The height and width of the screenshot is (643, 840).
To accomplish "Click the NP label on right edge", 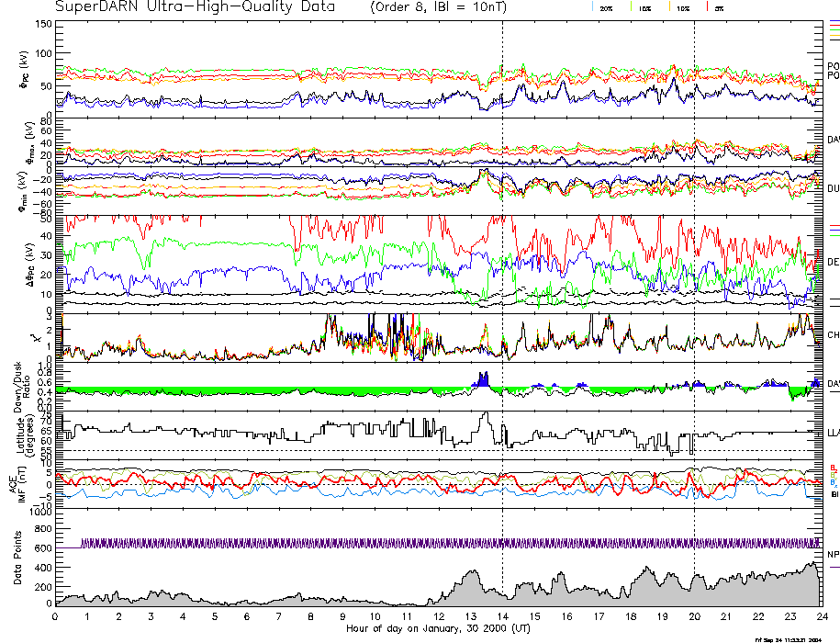I will point(833,555).
